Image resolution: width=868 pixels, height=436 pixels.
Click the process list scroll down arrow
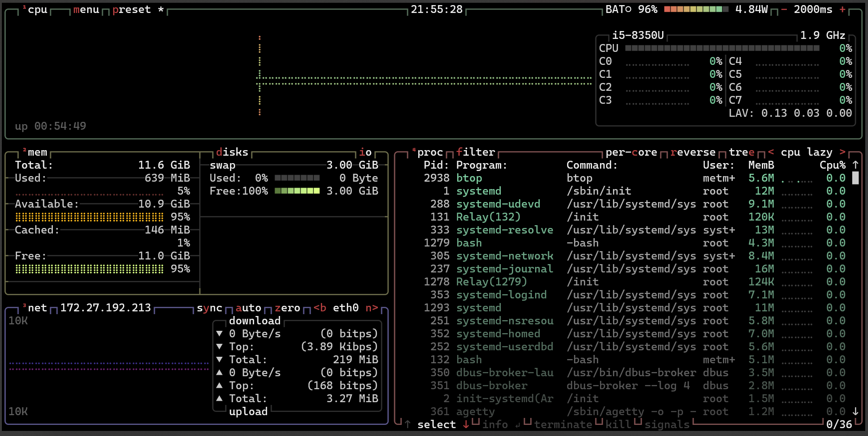(x=855, y=411)
